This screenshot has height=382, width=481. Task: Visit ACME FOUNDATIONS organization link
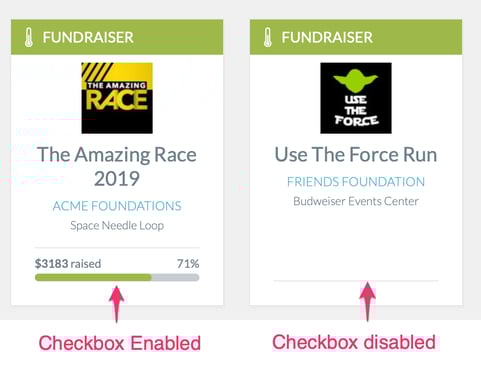(x=117, y=206)
